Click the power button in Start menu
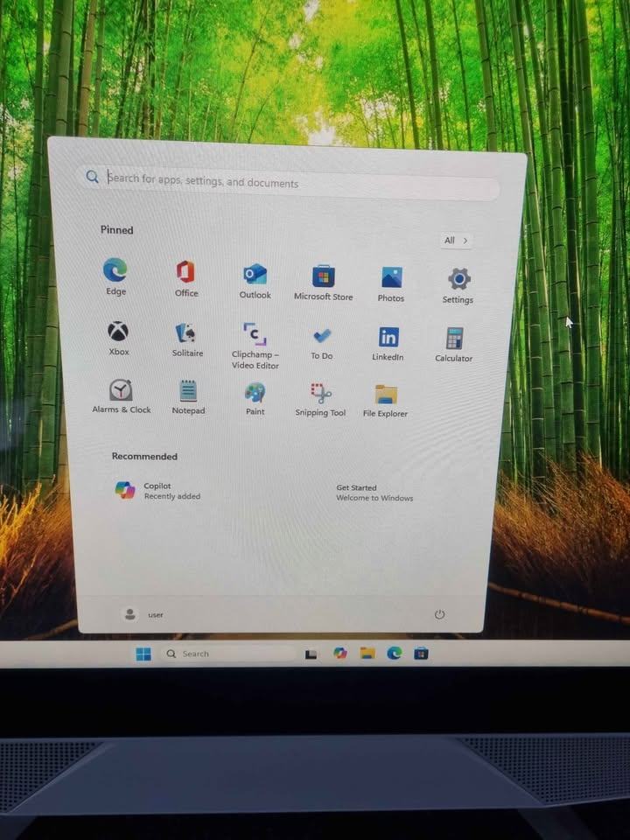Screen dimensions: 630x840 click(439, 614)
